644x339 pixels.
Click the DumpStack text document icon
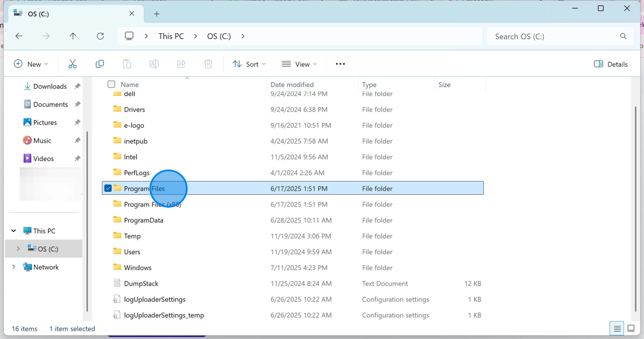tap(117, 283)
